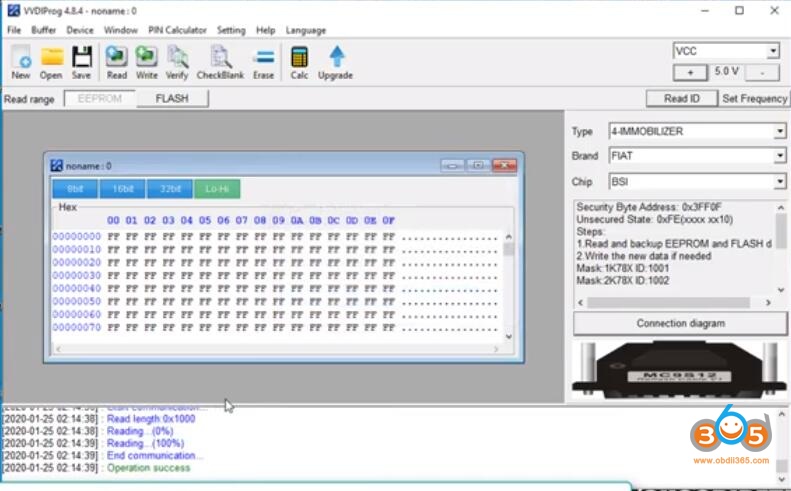
Task: Click the Erase toolbar icon
Action: pos(263,62)
